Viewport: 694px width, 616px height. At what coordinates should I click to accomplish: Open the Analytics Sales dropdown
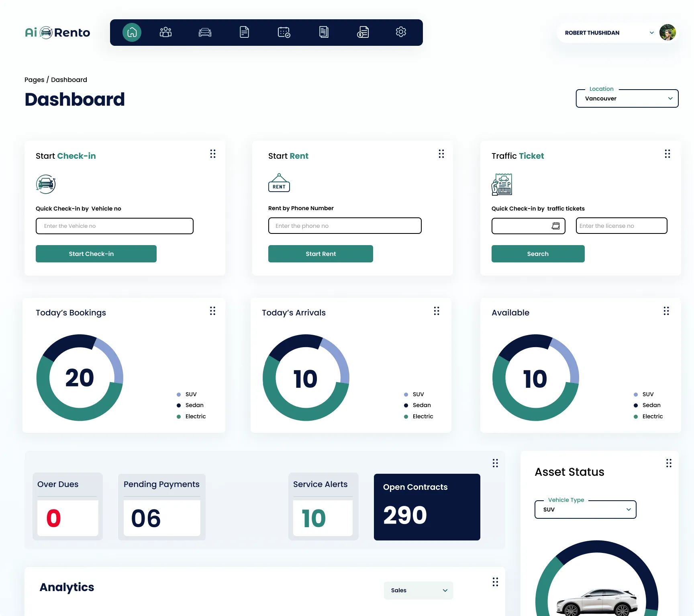[x=418, y=590]
